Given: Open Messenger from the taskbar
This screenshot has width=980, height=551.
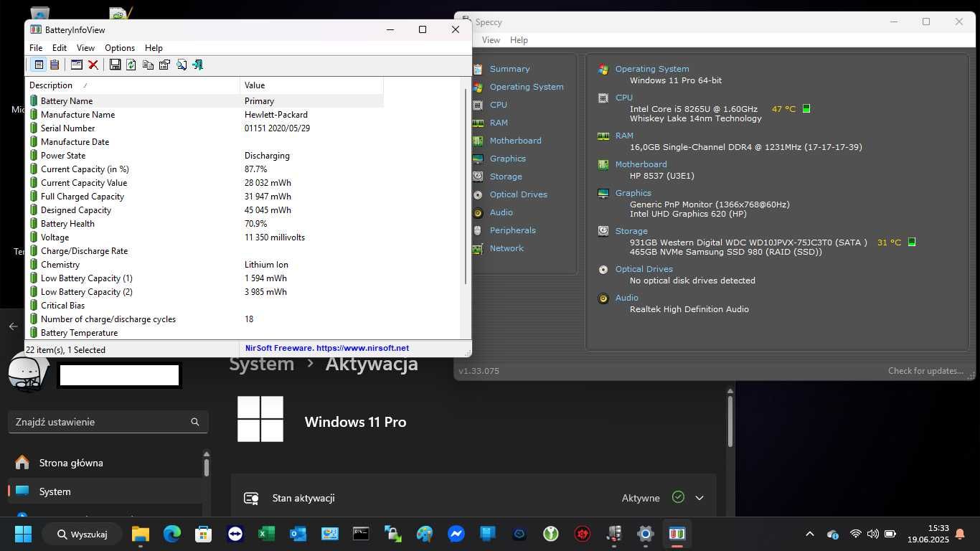Looking at the screenshot, I should (x=456, y=534).
